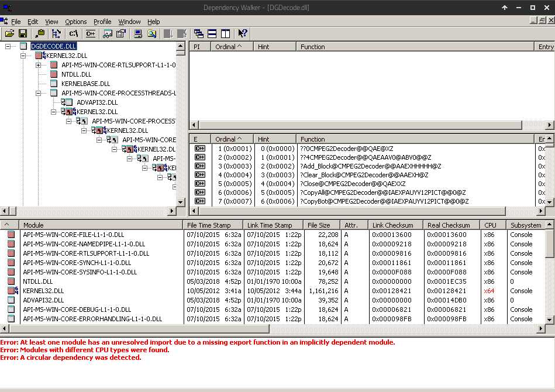Open the Options menu
555x392 pixels.
pos(75,22)
